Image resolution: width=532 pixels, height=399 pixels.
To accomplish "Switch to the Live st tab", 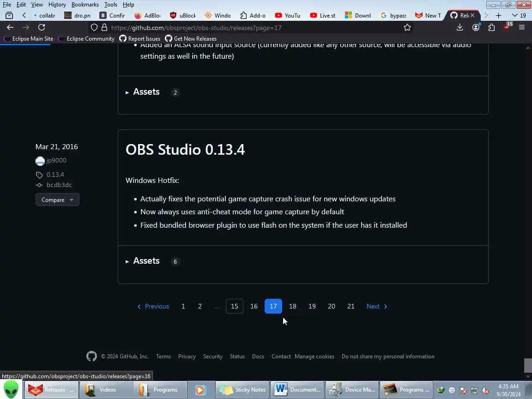I will click(323, 15).
